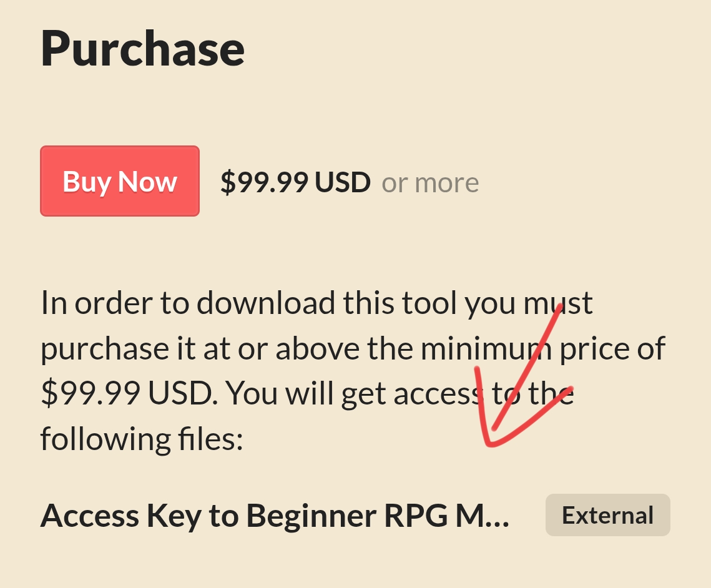Screen dimensions: 711x588
Task: Click "$99.99 USD." inside the description paragraph
Action: pos(129,393)
